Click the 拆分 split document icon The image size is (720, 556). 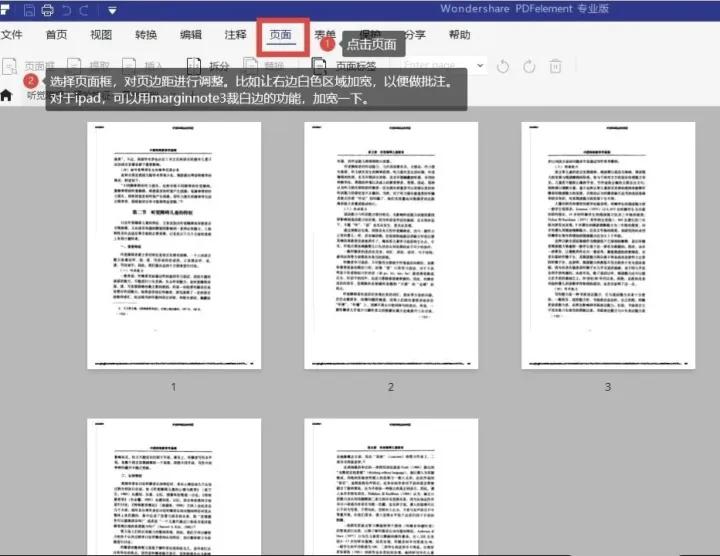point(194,66)
